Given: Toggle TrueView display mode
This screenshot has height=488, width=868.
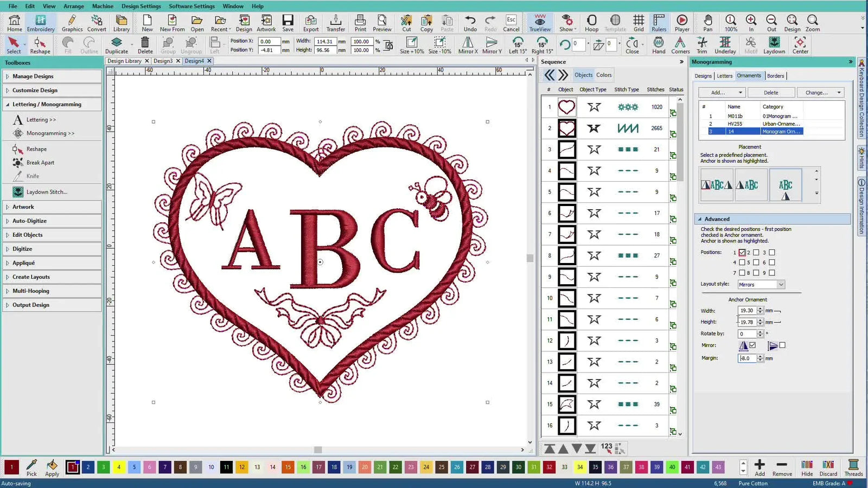Looking at the screenshot, I should click(x=540, y=23).
